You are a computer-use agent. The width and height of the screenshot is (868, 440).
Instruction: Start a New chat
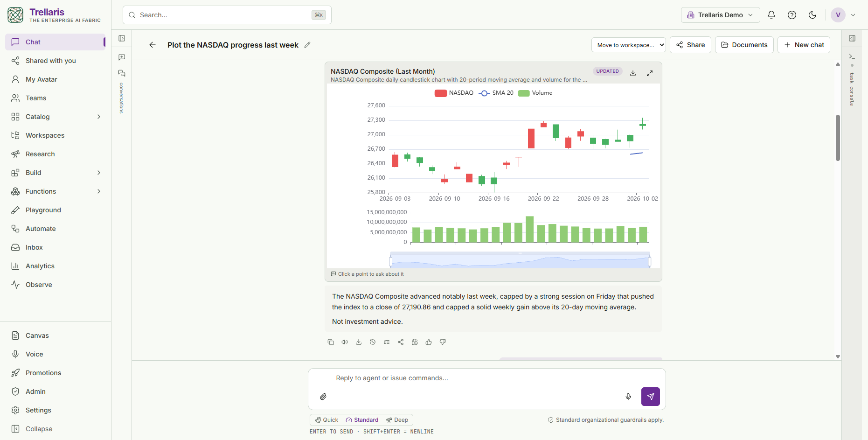804,45
